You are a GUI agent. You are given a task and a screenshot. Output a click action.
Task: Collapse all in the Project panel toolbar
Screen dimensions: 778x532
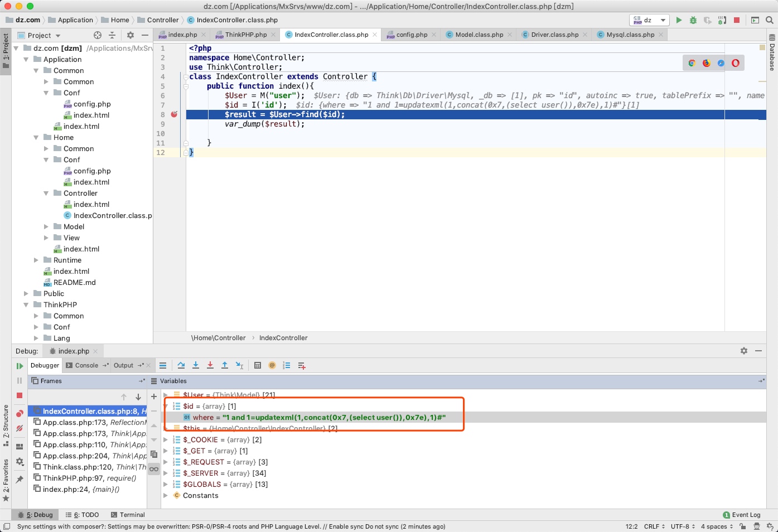tap(112, 35)
